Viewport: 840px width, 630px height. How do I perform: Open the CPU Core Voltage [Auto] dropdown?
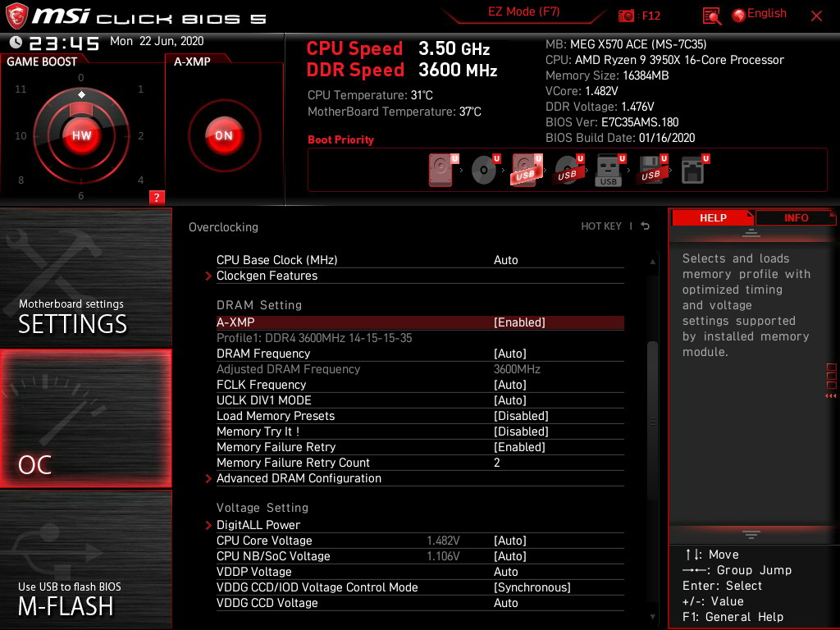[x=420, y=540]
